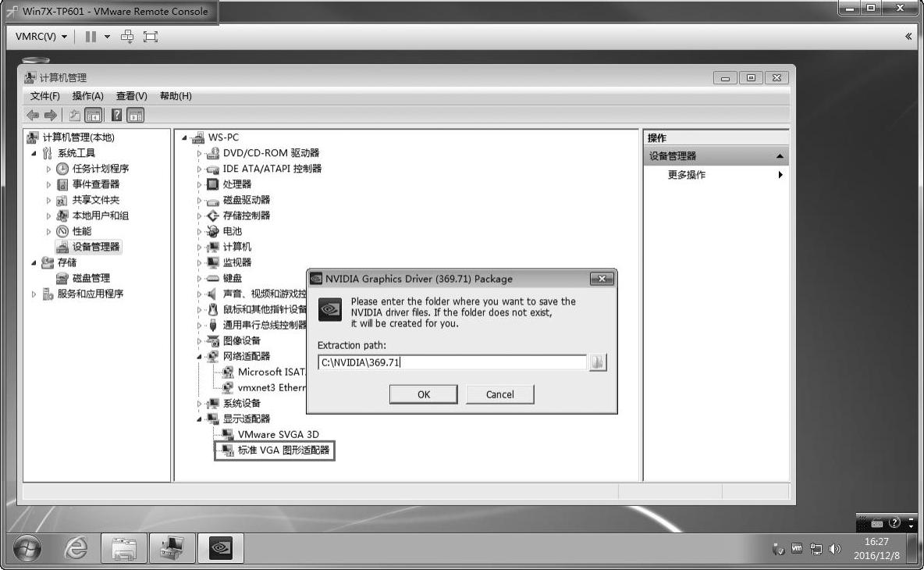Open the 操作(A) menu

[88, 96]
